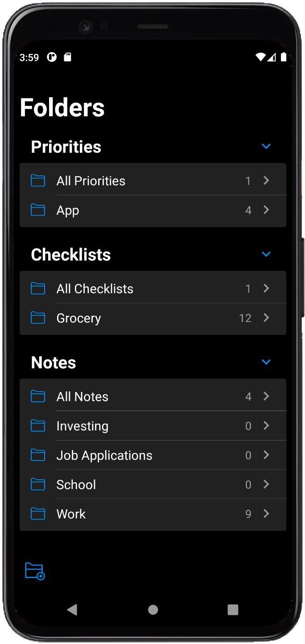The width and height of the screenshot is (305, 644).
Task: Open the All Priorities folder
Action: click(x=91, y=181)
